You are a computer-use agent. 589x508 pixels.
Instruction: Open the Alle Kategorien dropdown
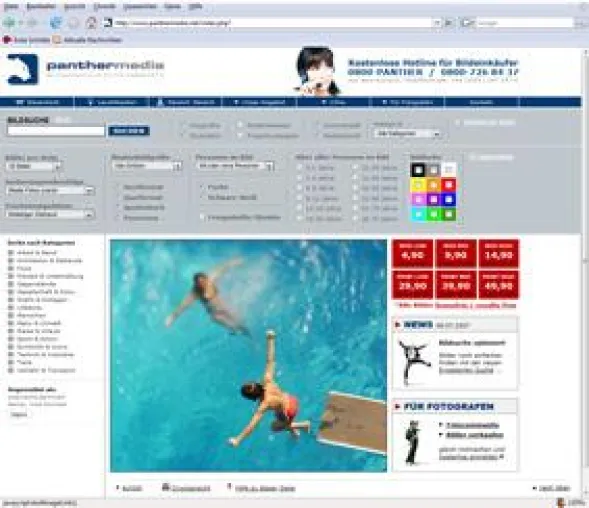tap(406, 133)
